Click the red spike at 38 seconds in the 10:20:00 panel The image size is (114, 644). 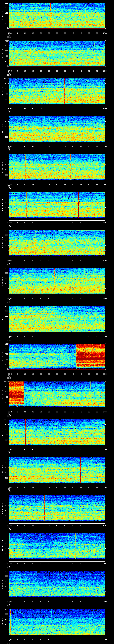pos(71,167)
